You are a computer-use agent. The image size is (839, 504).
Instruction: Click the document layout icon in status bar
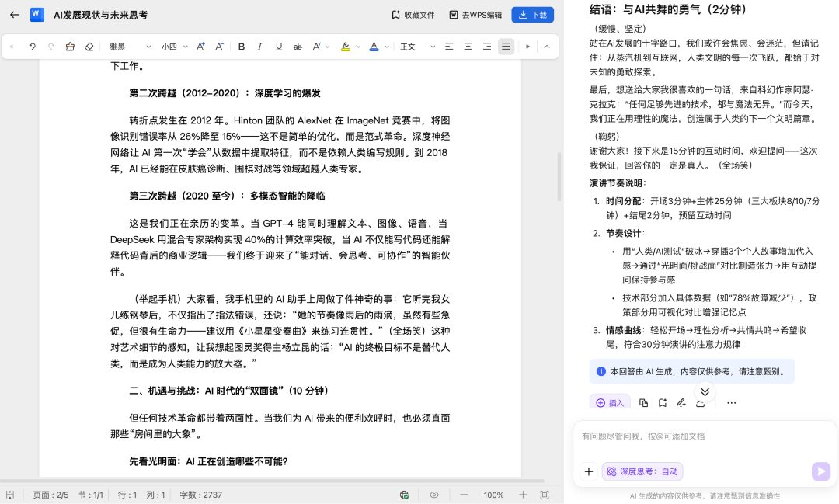click(x=10, y=495)
